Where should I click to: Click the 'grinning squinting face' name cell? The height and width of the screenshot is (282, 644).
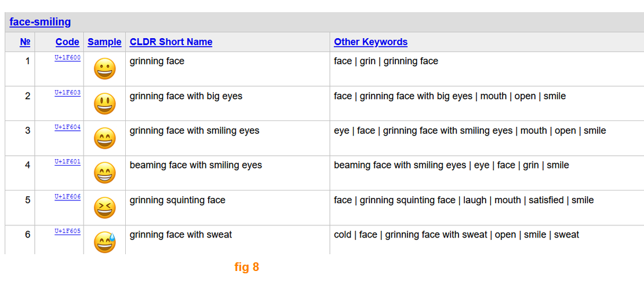[228, 208]
